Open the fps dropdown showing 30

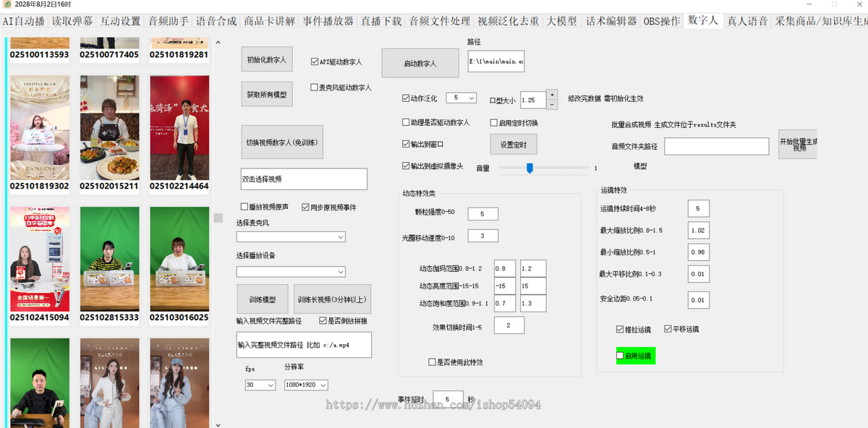pos(260,385)
